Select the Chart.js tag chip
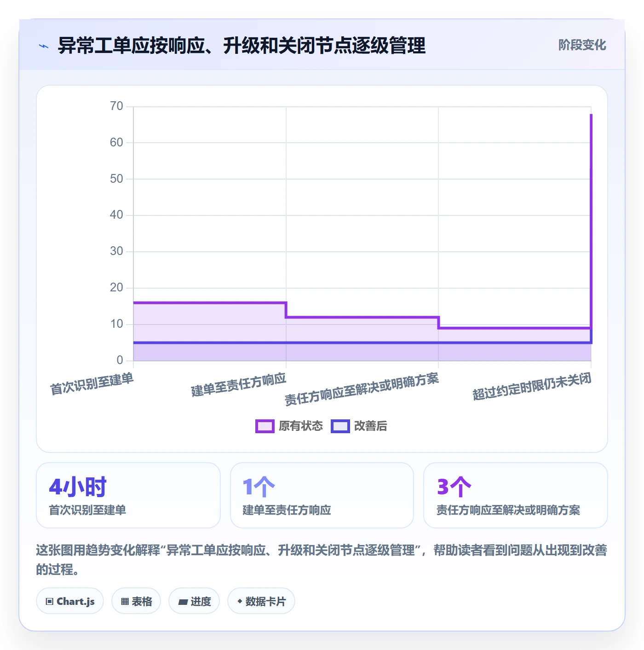Screen dimensions: 644x650 coord(70,601)
